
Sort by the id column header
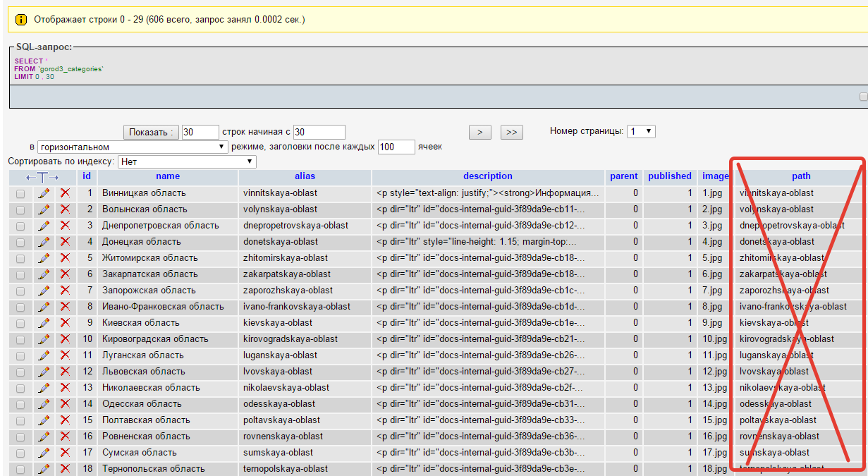click(x=87, y=176)
